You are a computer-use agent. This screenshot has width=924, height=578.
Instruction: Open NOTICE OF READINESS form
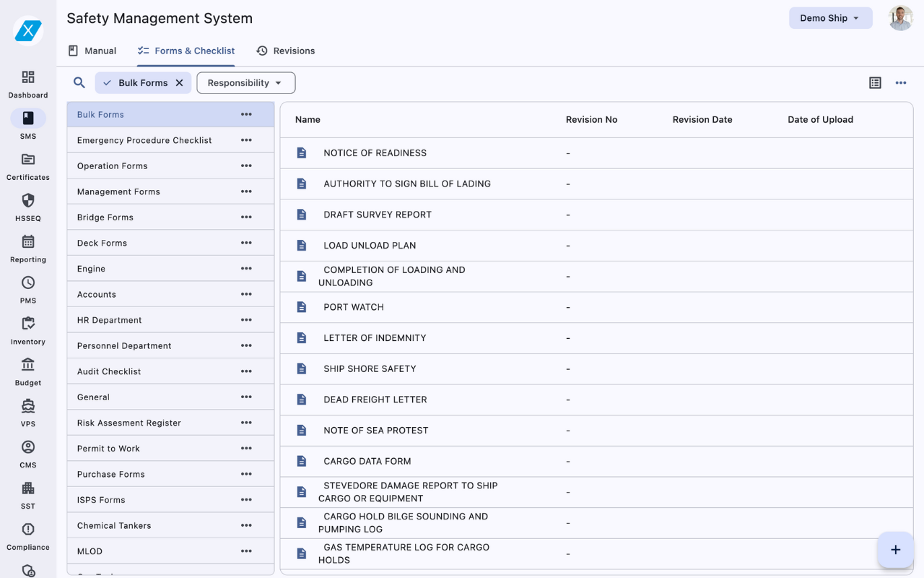tap(375, 153)
